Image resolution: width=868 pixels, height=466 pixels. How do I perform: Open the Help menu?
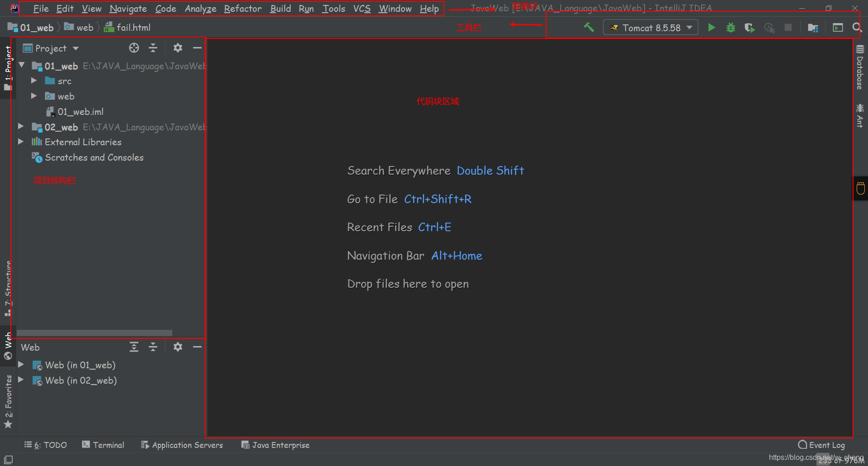[429, 9]
